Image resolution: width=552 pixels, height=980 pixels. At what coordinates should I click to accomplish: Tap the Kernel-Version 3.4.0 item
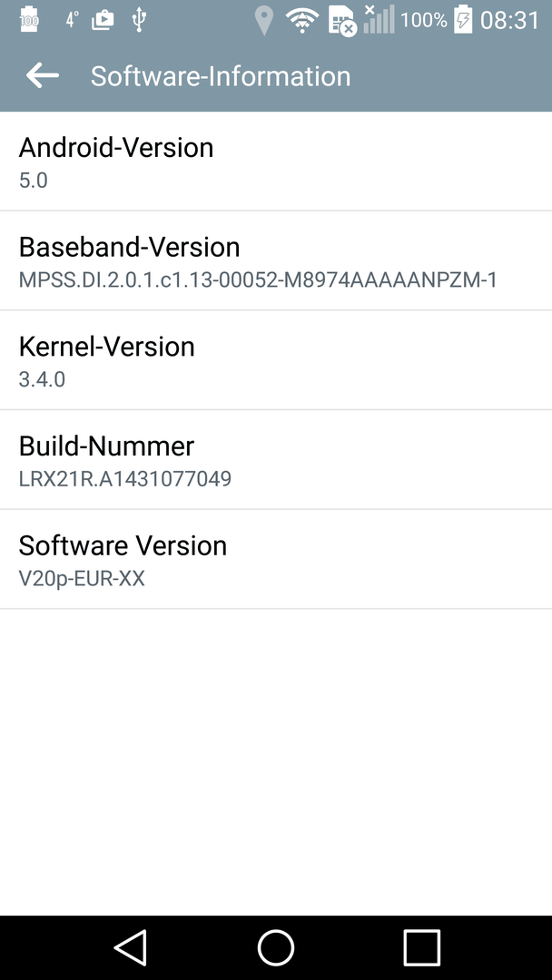[276, 360]
